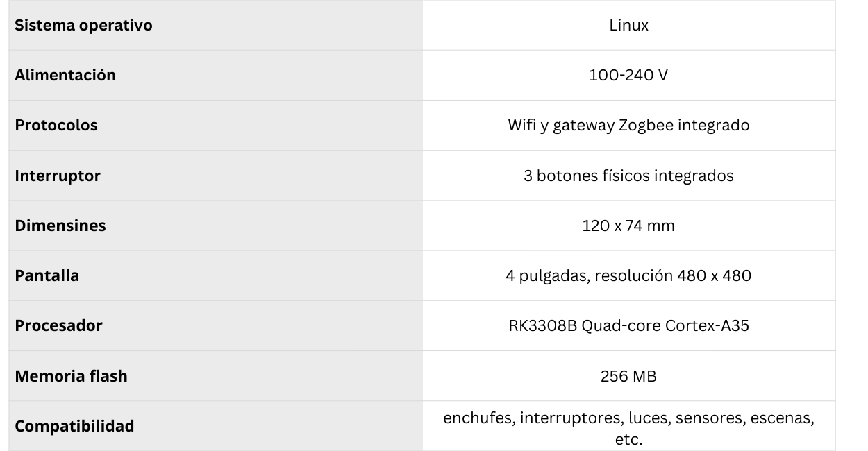Click the Compatibilidad row label
Viewport: 868px width, 451px height.
(74, 426)
